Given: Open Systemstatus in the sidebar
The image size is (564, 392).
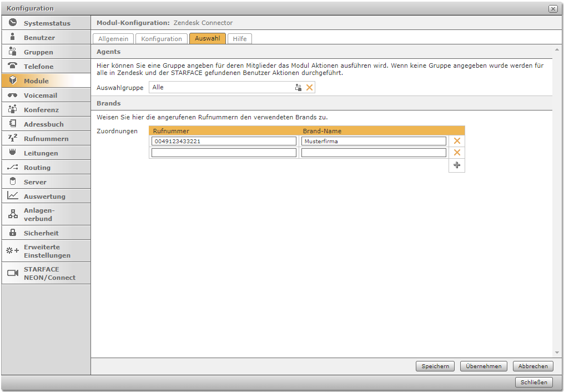Looking at the screenshot, I should 47,23.
